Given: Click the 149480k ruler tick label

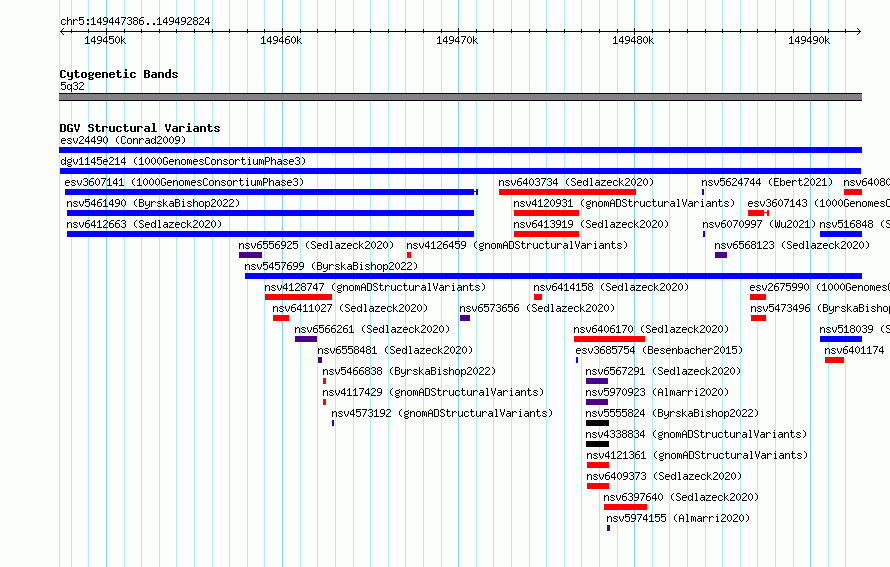Looking at the screenshot, I should [633, 40].
